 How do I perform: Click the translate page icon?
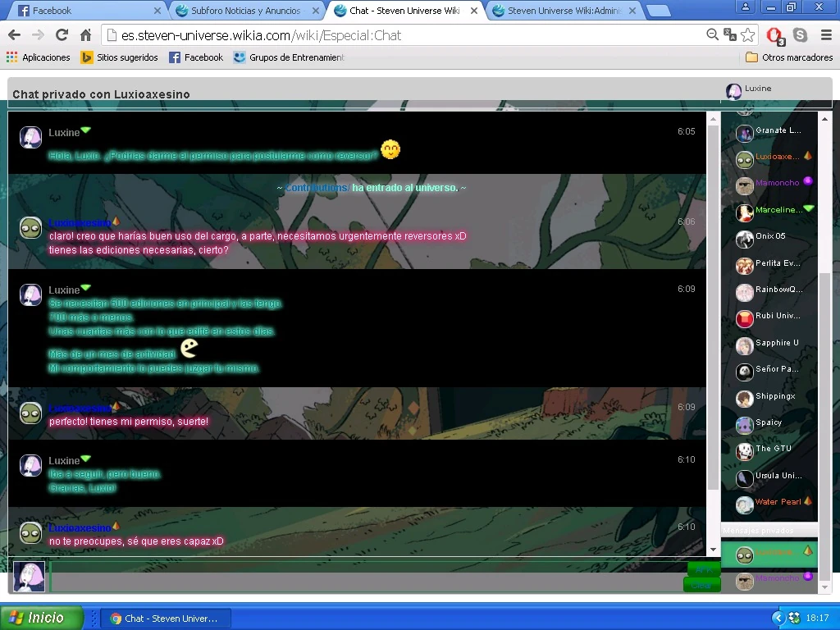tap(730, 35)
